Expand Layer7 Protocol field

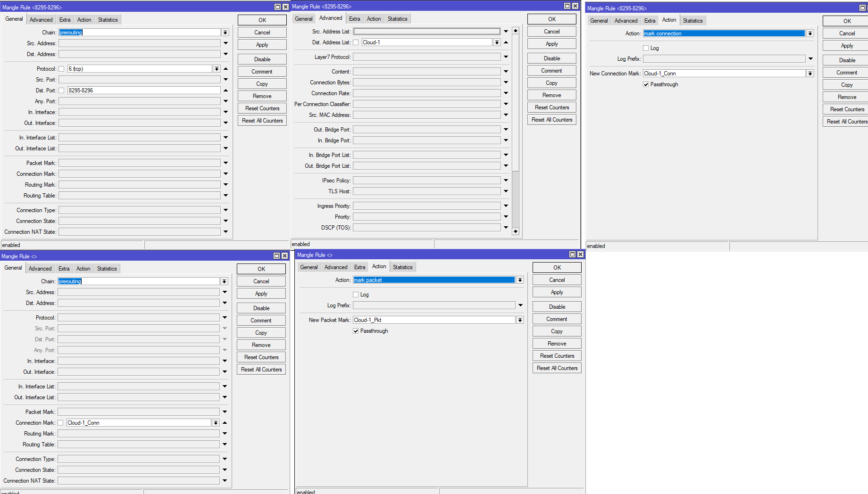click(x=506, y=57)
